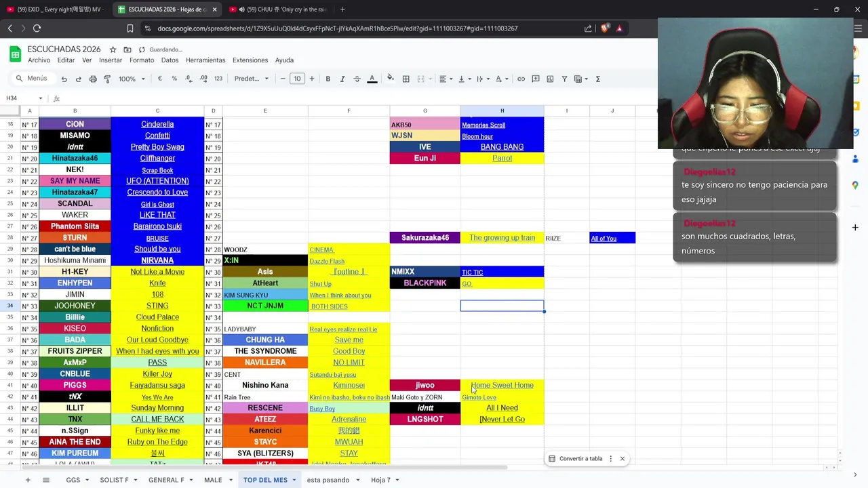Open the all sheets list icon
The height and width of the screenshot is (488, 868).
[x=46, y=480]
